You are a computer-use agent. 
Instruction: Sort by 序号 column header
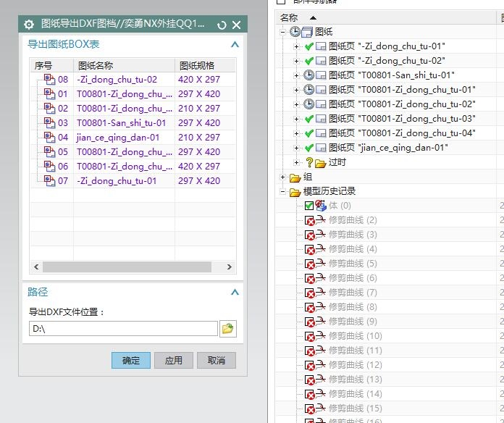51,66
